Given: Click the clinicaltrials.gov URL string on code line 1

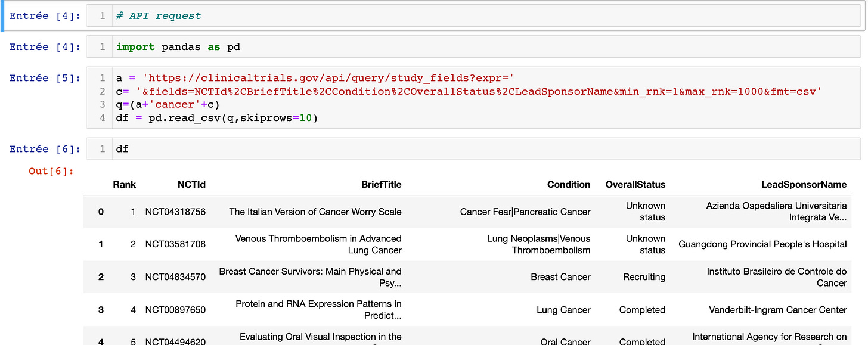Looking at the screenshot, I should (x=328, y=78).
